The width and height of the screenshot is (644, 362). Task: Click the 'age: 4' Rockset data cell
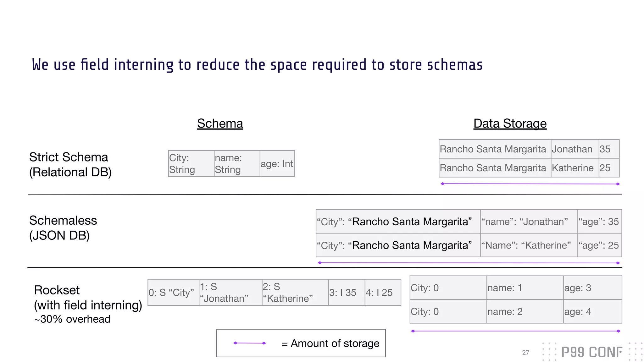[x=593, y=311]
